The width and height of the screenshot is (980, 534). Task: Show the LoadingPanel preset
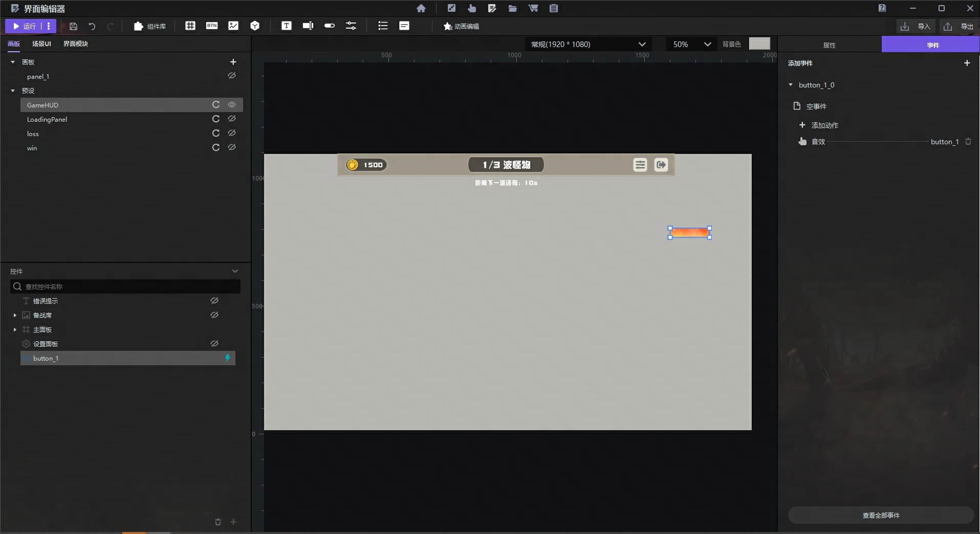(x=232, y=119)
